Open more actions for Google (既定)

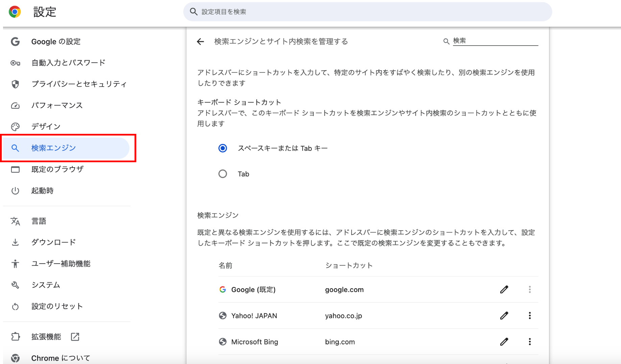[530, 290]
